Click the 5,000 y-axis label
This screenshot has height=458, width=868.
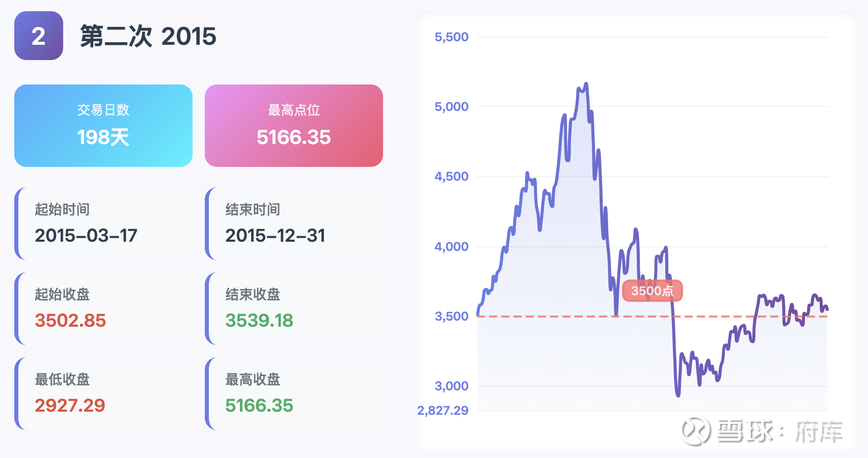tap(451, 107)
